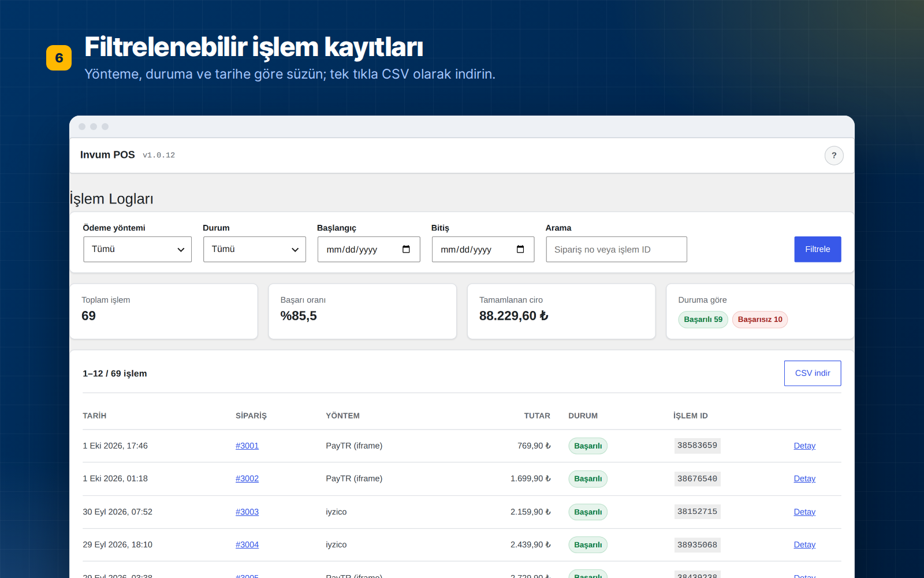This screenshot has height=578, width=924.
Task: Open order #3003 link
Action: click(247, 512)
